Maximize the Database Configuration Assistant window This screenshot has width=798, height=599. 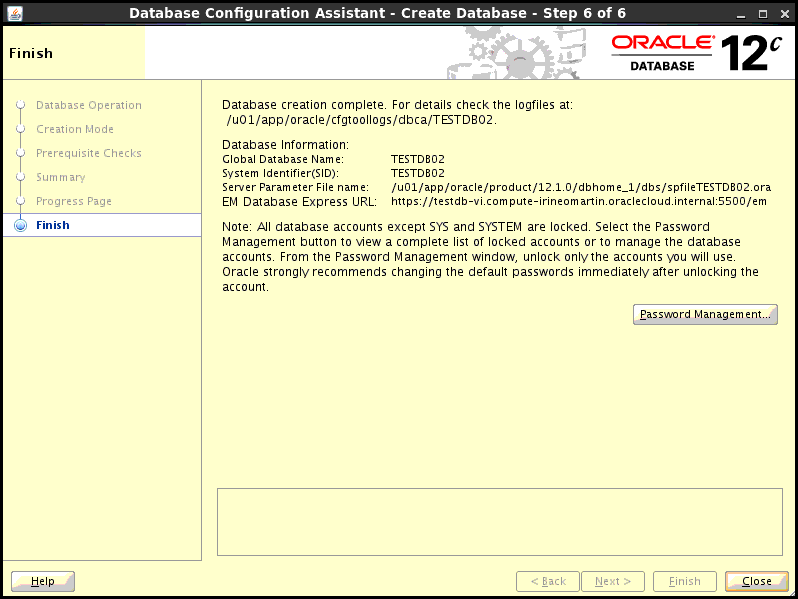(x=763, y=14)
